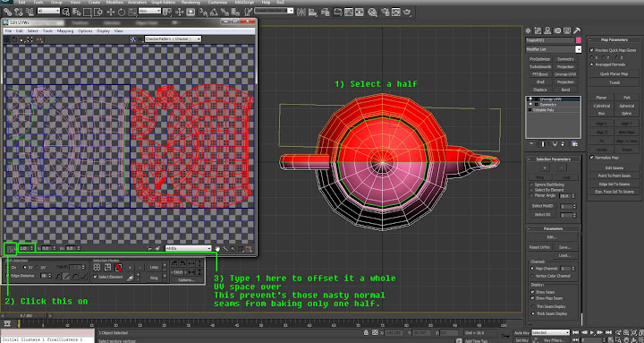
Task: Click the Select and Rotate tool in main toolbar
Action: 122,13
